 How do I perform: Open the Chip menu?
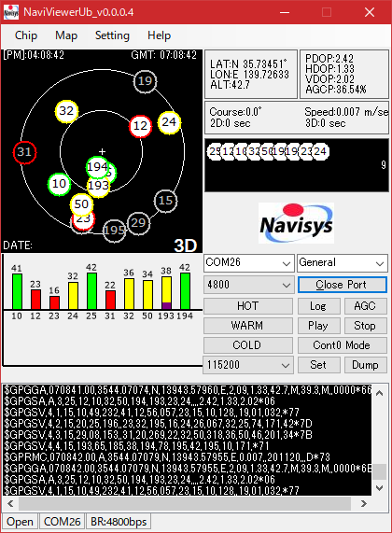(26, 35)
